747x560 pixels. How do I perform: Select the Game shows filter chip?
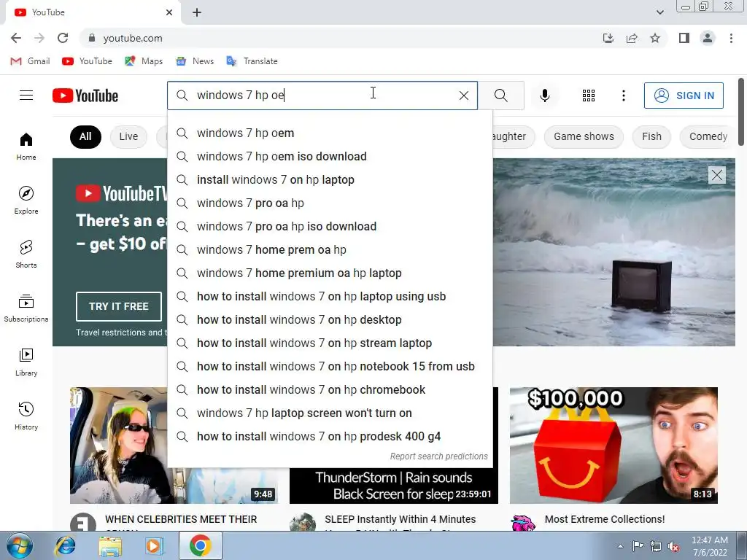(584, 136)
